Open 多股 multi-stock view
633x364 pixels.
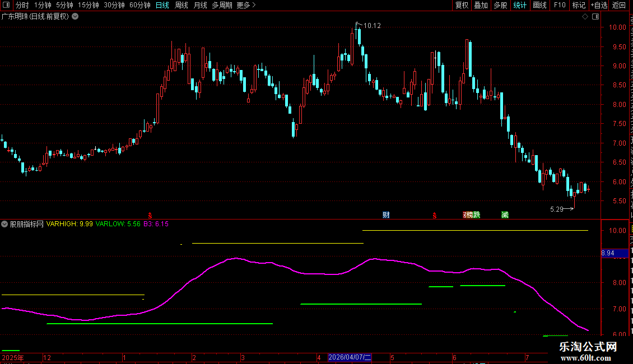click(x=500, y=5)
